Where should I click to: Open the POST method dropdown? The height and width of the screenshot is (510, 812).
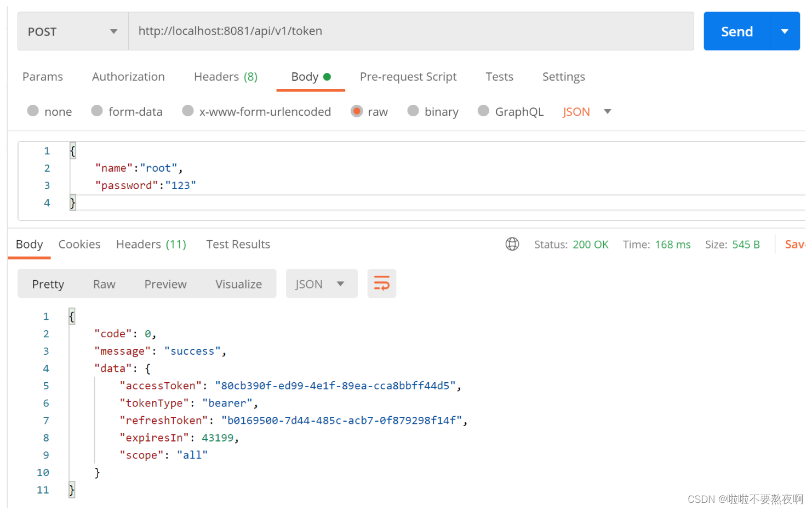click(x=73, y=31)
